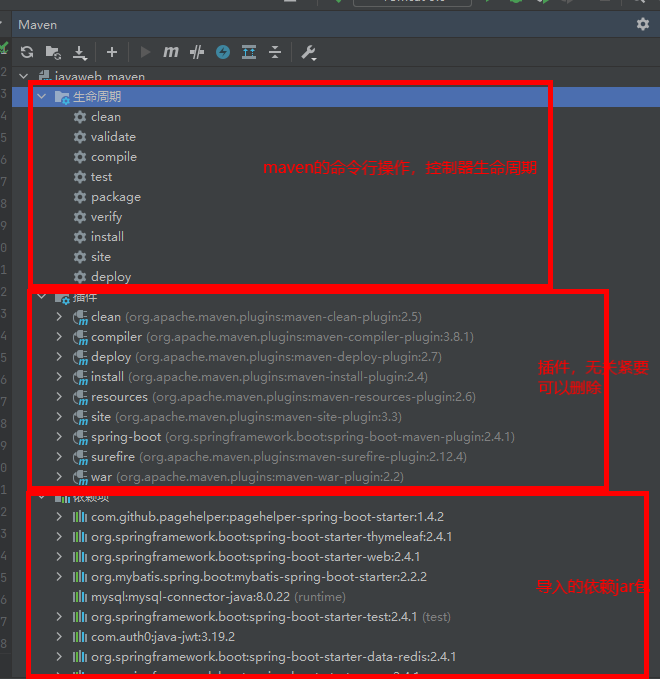660x679 pixels.
Task: Select the test lifecycle goal
Action: click(101, 177)
